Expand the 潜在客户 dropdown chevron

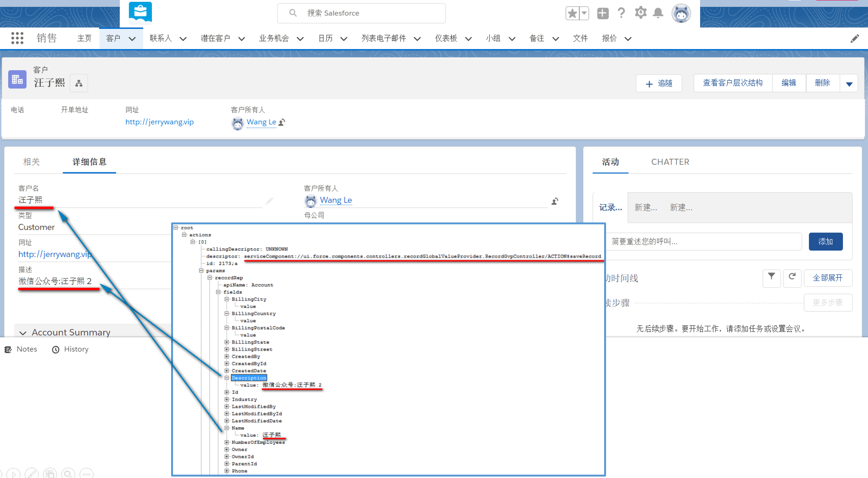coord(242,39)
